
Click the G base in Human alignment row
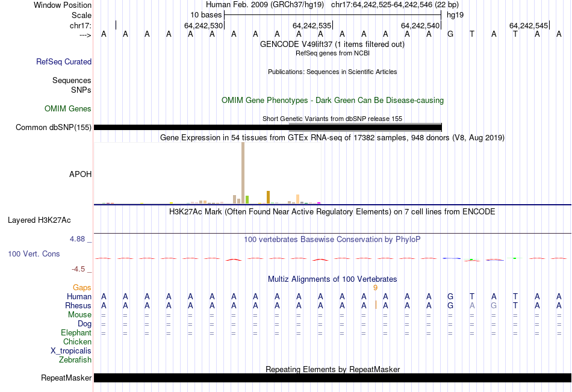click(450, 296)
